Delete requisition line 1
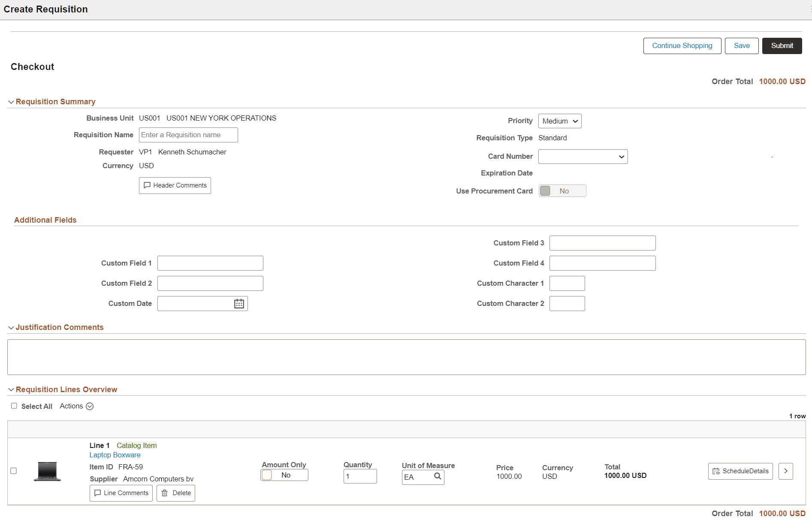The width and height of the screenshot is (812, 529). pos(175,493)
